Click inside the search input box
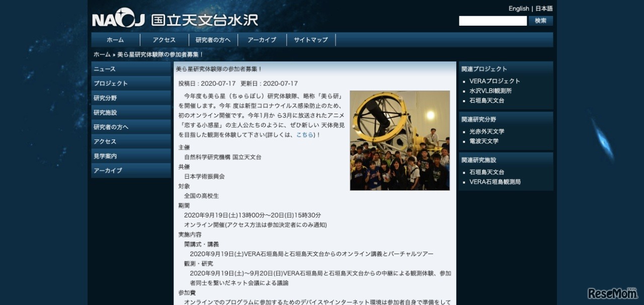 (x=492, y=21)
